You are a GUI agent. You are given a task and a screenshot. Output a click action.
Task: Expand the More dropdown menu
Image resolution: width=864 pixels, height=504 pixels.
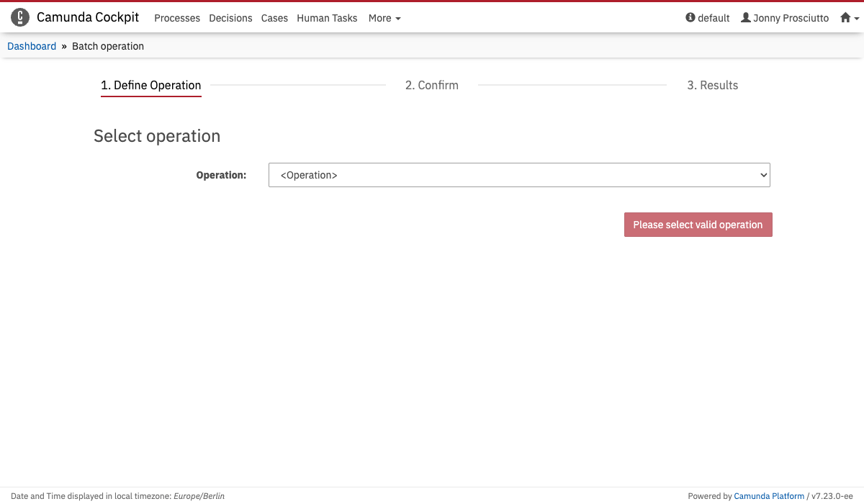tap(384, 18)
